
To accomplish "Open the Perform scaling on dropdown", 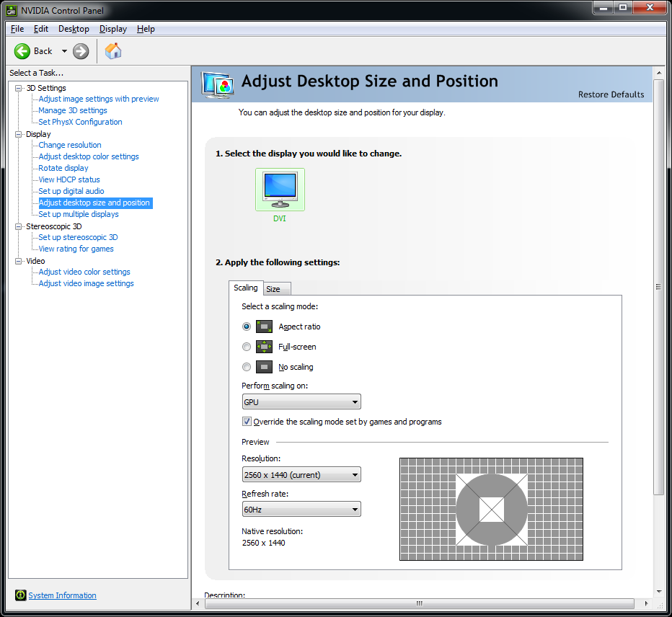I will [301, 402].
